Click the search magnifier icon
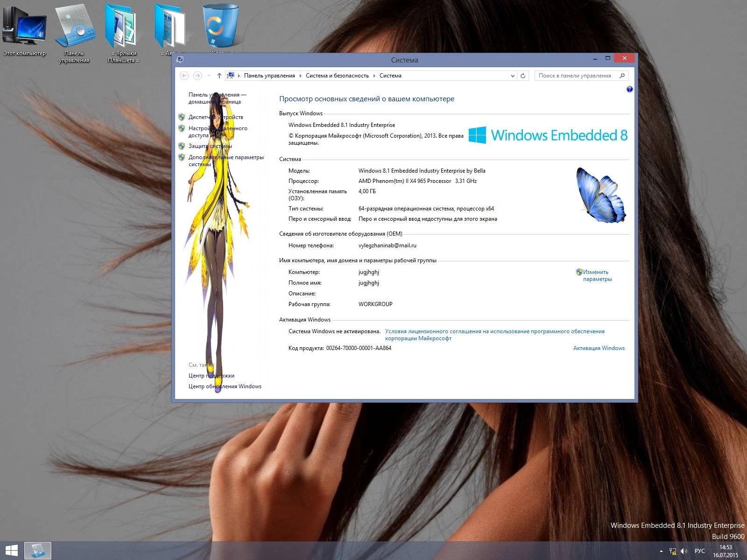 622,76
